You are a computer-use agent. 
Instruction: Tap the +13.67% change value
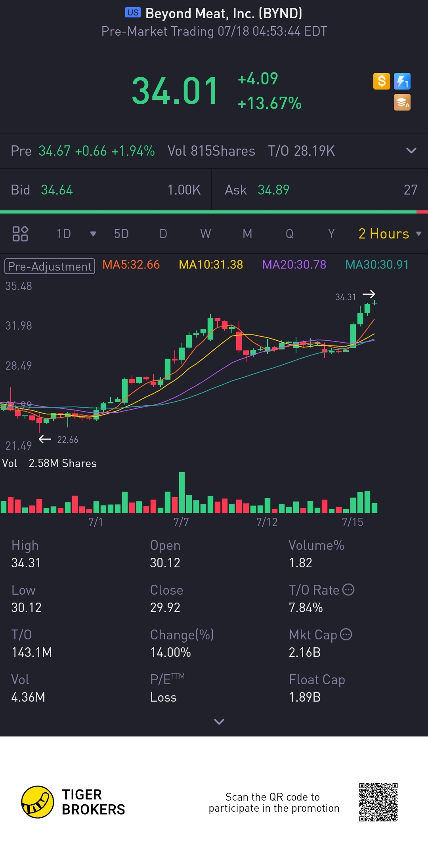click(x=269, y=103)
